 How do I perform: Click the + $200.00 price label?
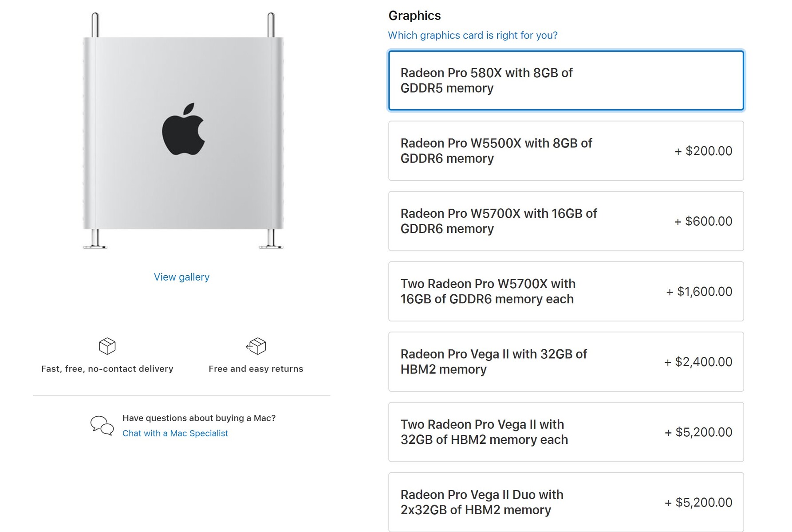(x=703, y=151)
